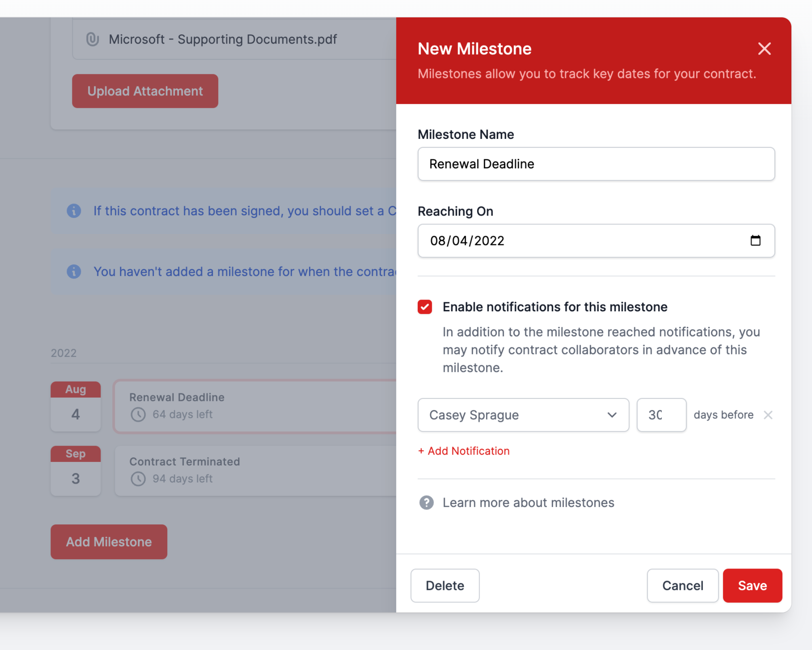
Task: Click the info icon on missing milestone notice
Action: tap(74, 271)
